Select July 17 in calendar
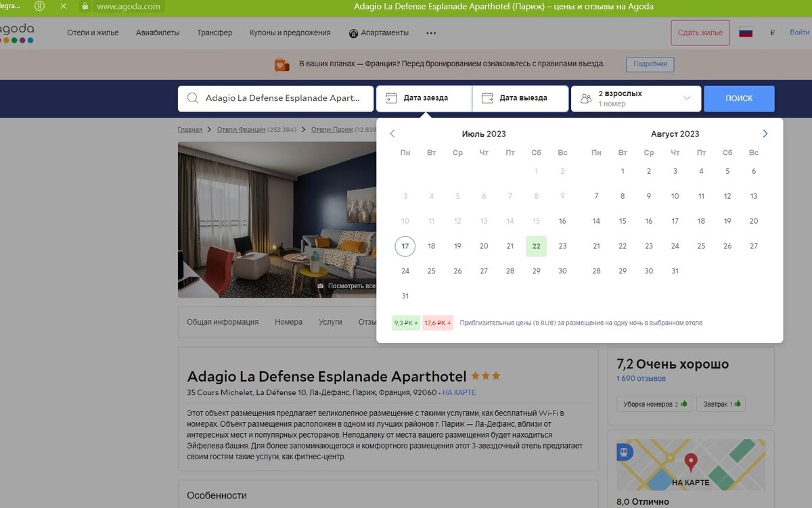This screenshot has height=508, width=812. coord(405,246)
